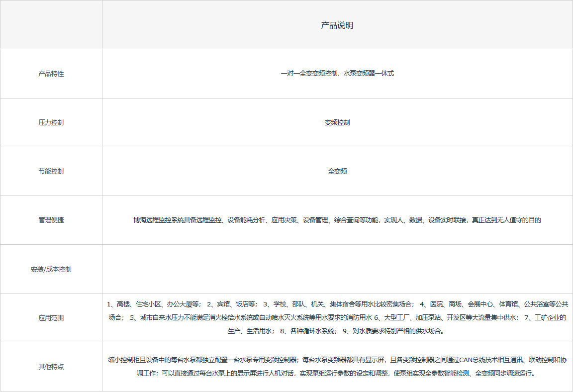Click the empty top-left header cell
Image resolution: width=573 pixels, height=392 pixels.
pyautogui.click(x=51, y=24)
